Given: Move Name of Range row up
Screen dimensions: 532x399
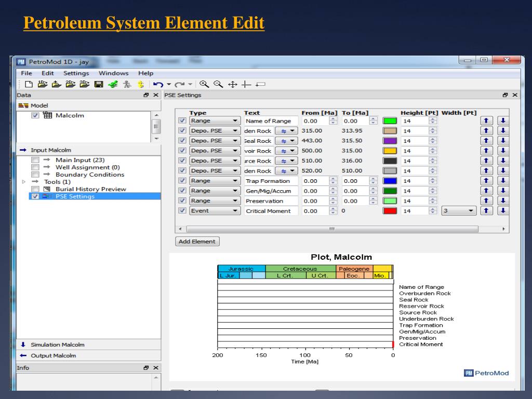Looking at the screenshot, I should click(x=486, y=121).
